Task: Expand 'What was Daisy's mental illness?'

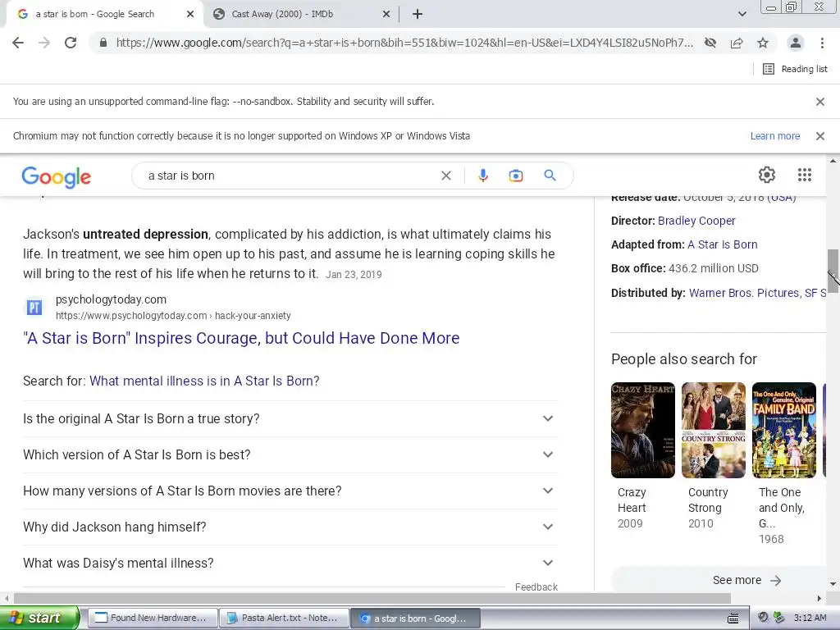Action: point(290,563)
